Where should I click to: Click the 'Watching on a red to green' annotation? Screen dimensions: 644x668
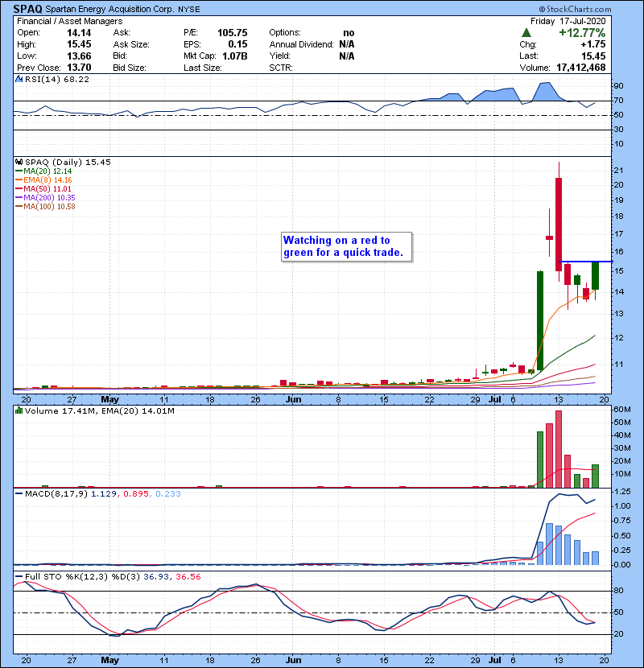coord(346,246)
